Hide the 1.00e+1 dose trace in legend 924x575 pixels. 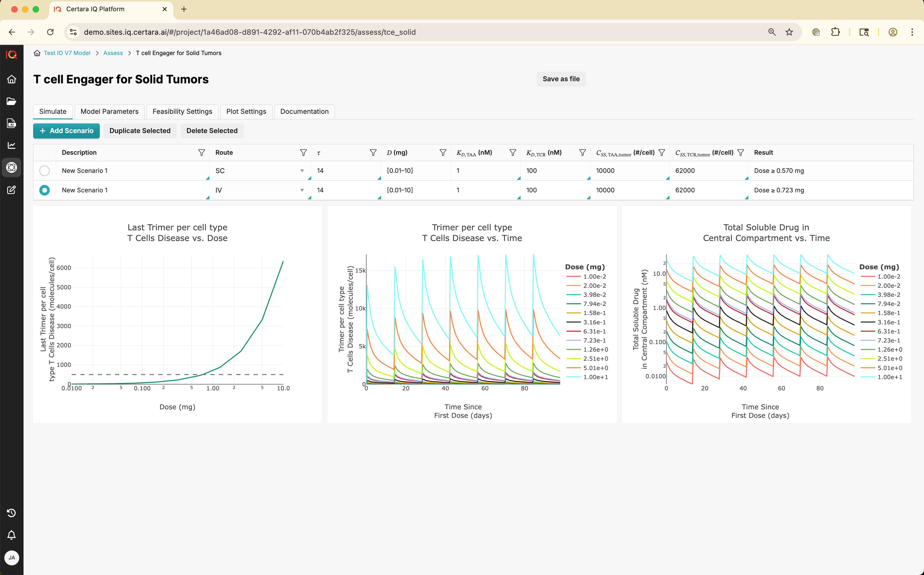[595, 377]
